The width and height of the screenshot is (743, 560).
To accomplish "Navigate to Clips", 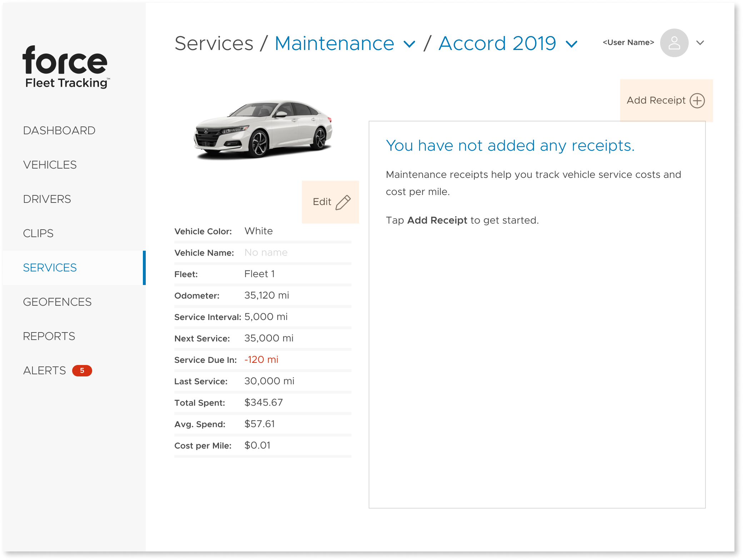I will pos(38,233).
